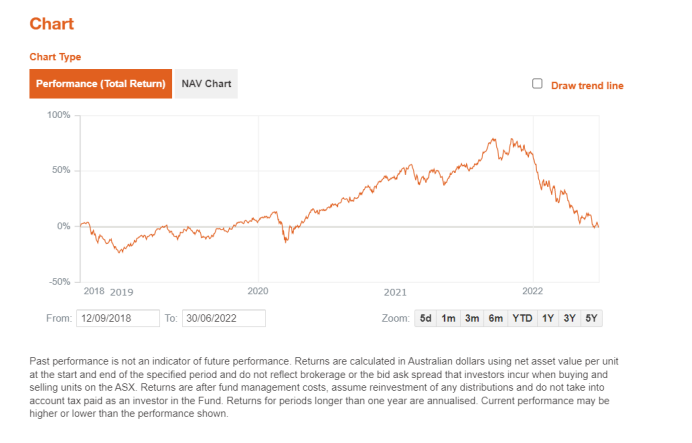The width and height of the screenshot is (692, 443).
Task: Zoom chart to YTD
Action: 522,319
